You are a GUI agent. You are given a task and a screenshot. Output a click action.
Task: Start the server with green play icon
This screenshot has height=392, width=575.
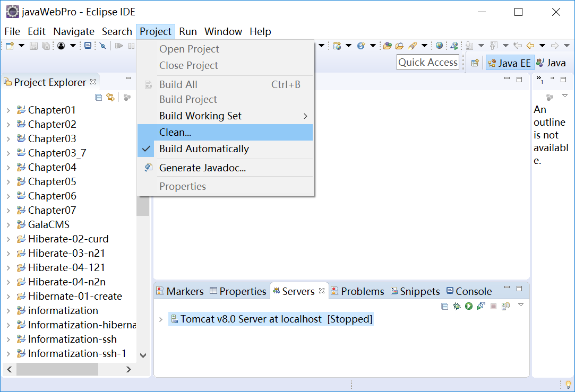[x=469, y=306]
